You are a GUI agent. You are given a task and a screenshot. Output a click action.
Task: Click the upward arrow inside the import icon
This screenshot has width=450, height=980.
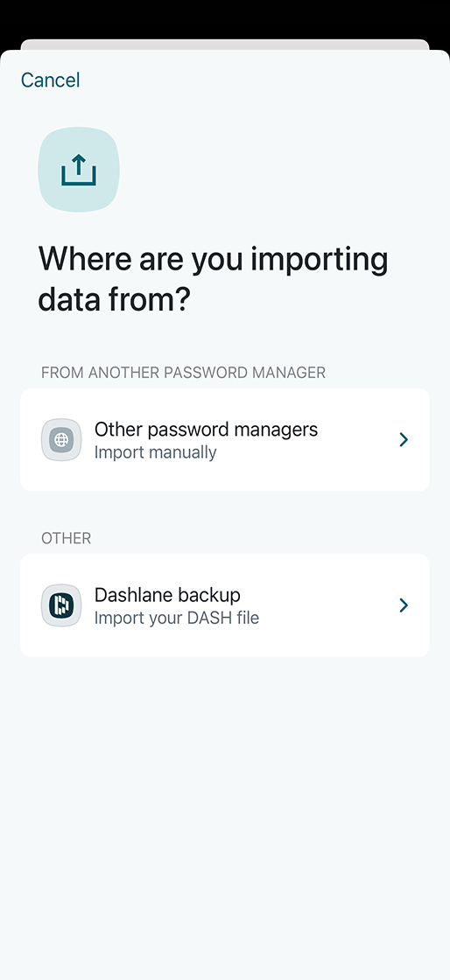(x=79, y=165)
